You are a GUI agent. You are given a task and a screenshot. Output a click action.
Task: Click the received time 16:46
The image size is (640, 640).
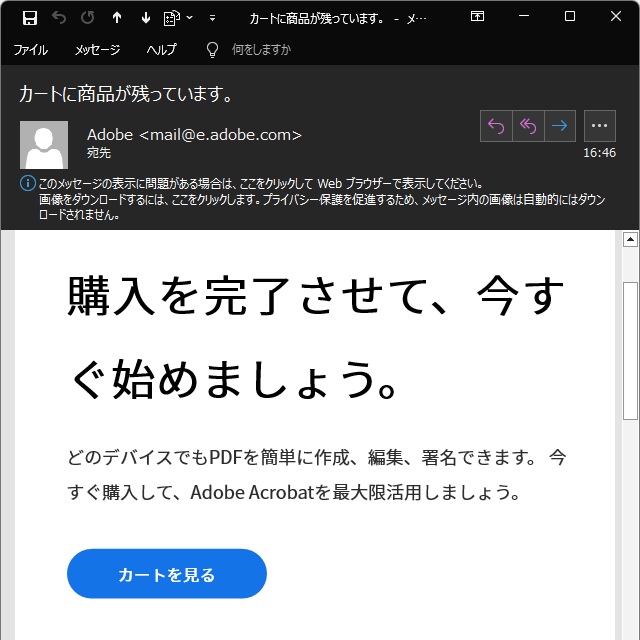pyautogui.click(x=599, y=153)
